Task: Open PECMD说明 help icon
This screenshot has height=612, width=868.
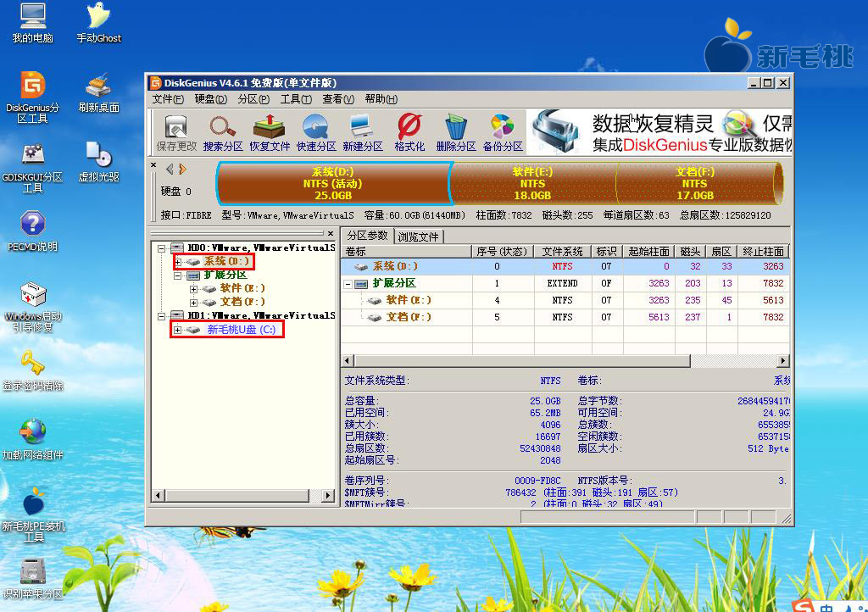Action: point(33,231)
